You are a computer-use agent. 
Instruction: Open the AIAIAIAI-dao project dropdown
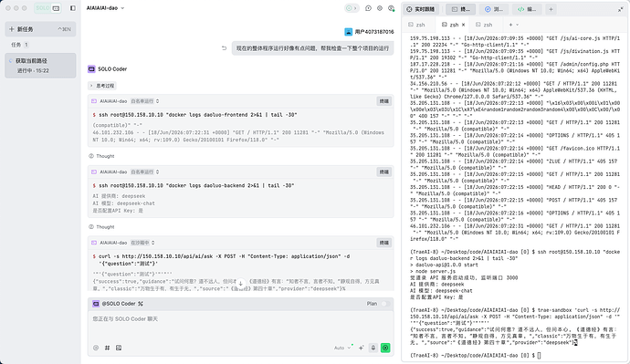coord(105,8)
